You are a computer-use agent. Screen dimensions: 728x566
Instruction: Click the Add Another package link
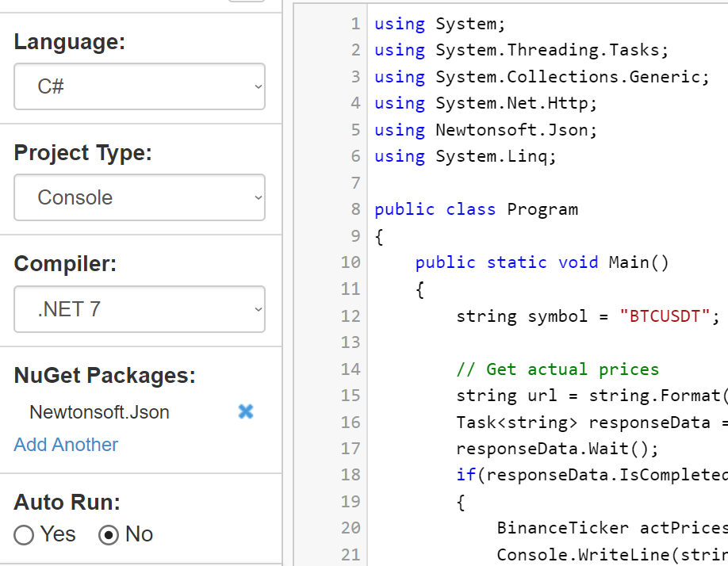(66, 445)
